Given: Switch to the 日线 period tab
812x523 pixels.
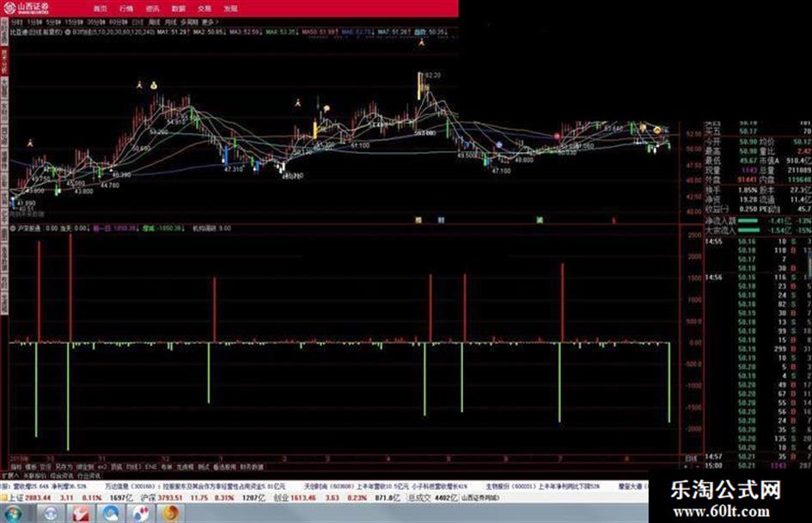Looking at the screenshot, I should click(x=137, y=22).
